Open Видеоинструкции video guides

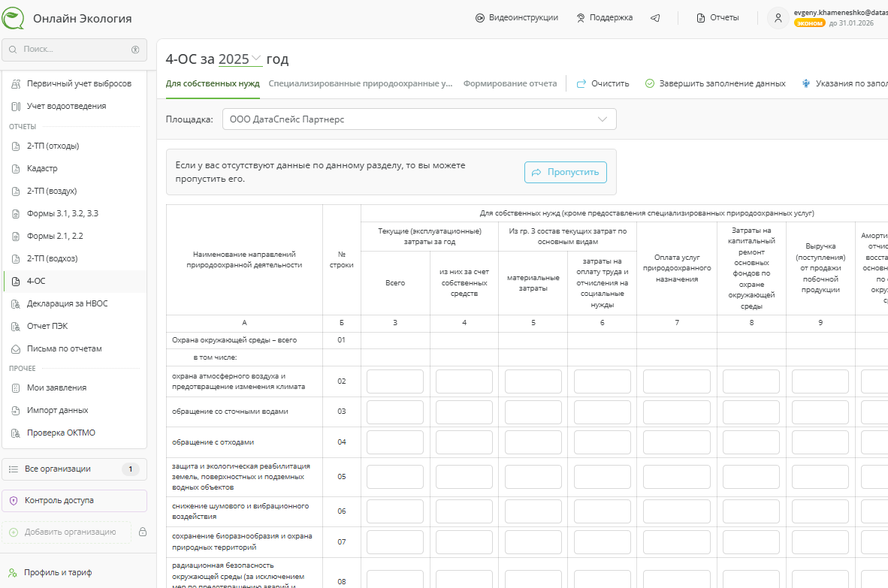coord(517,18)
